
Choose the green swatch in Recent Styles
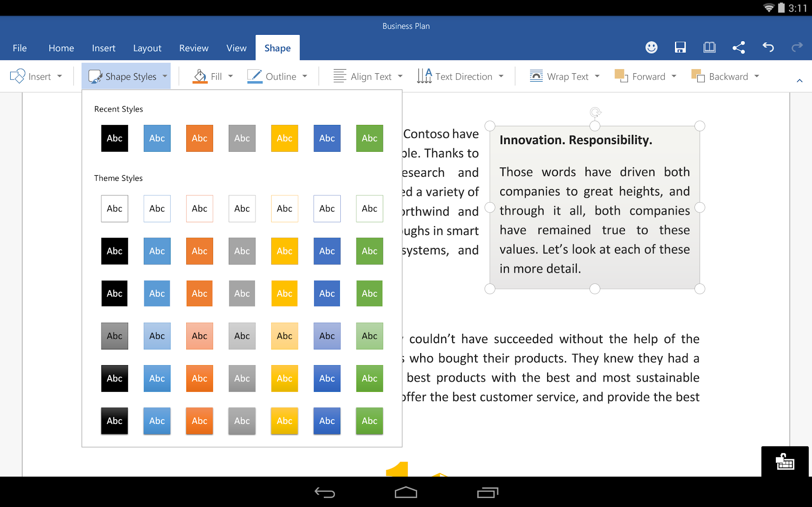(x=369, y=138)
